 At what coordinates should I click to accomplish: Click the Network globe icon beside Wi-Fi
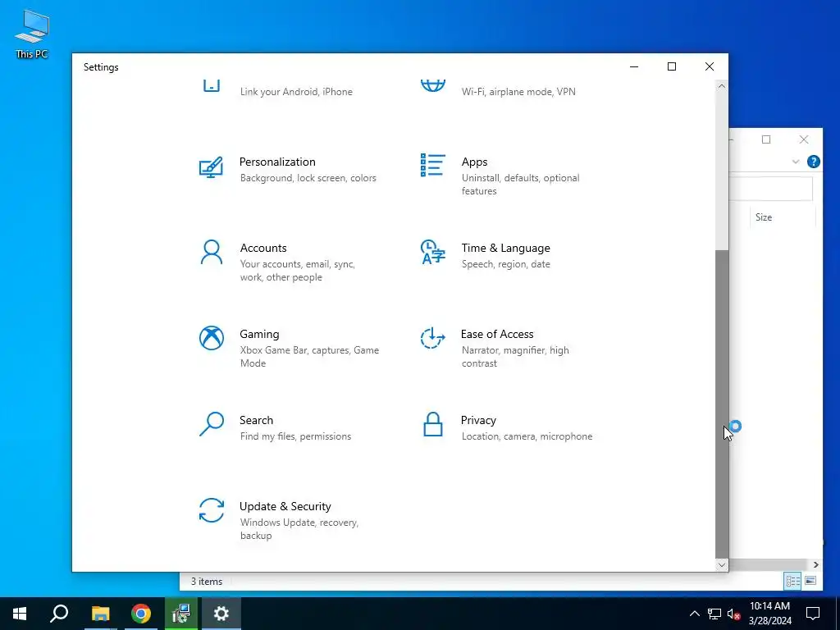(433, 85)
